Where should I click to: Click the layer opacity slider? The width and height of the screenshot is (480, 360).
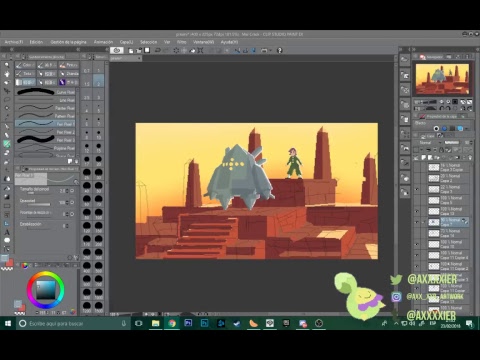coord(452,143)
